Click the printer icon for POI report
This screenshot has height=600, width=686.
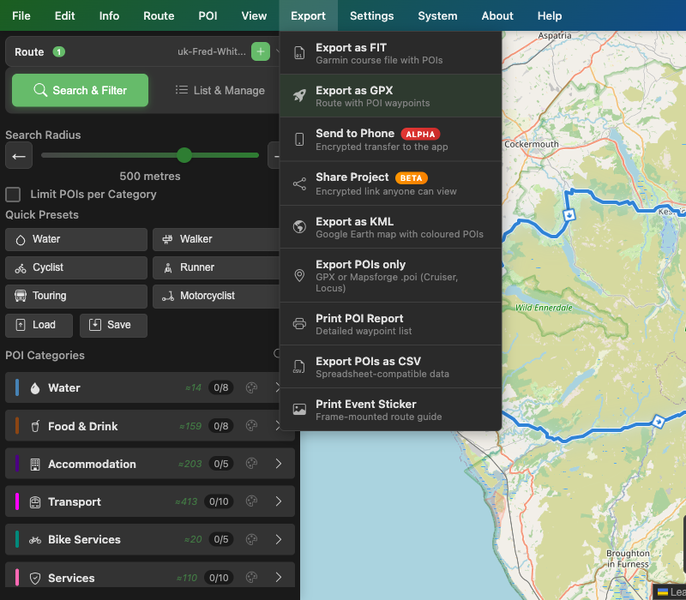click(x=299, y=324)
